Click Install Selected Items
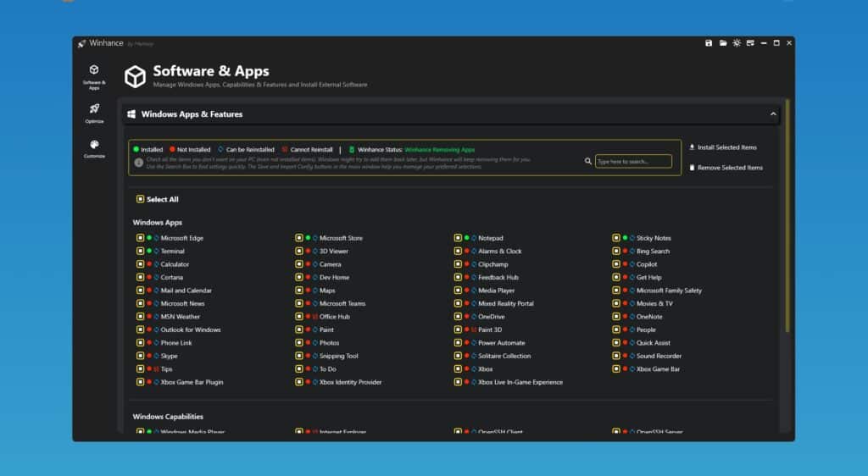Viewport: 868px width, 476px height. point(723,147)
